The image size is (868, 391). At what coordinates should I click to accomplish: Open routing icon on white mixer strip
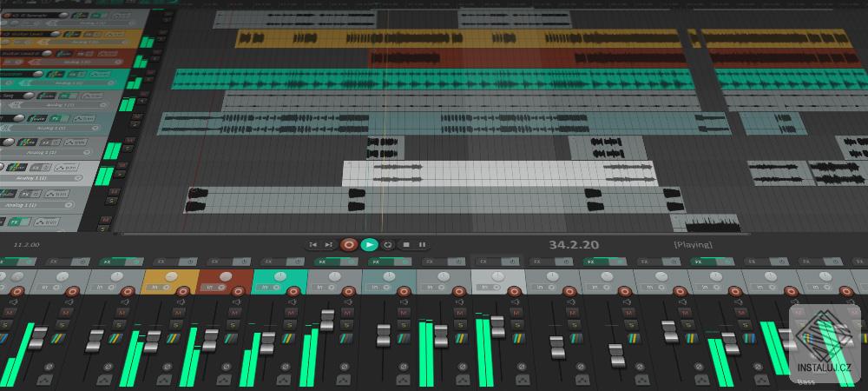518,337
